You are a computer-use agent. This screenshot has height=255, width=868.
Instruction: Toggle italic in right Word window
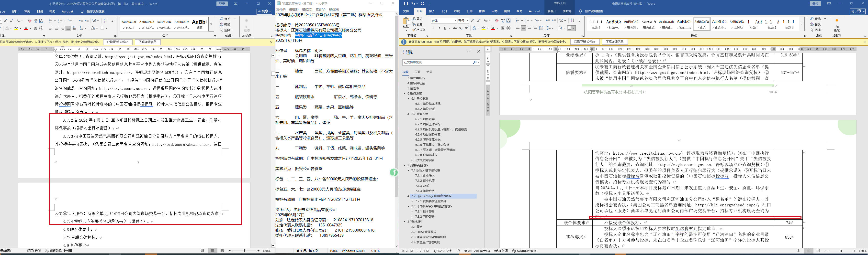(439, 28)
